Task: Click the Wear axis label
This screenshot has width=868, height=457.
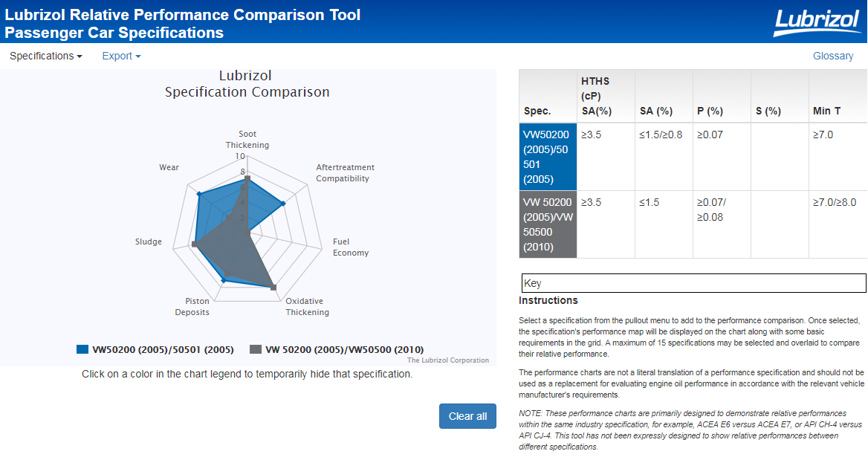Action: pyautogui.click(x=169, y=167)
